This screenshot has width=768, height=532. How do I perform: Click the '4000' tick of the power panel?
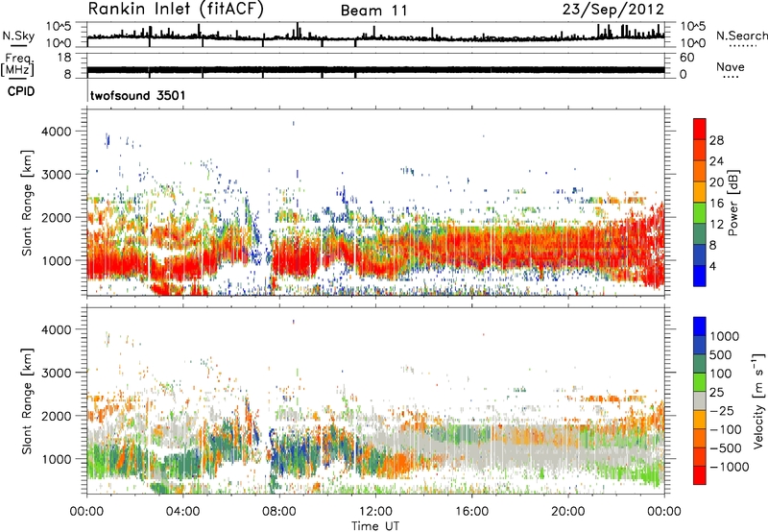(57, 132)
